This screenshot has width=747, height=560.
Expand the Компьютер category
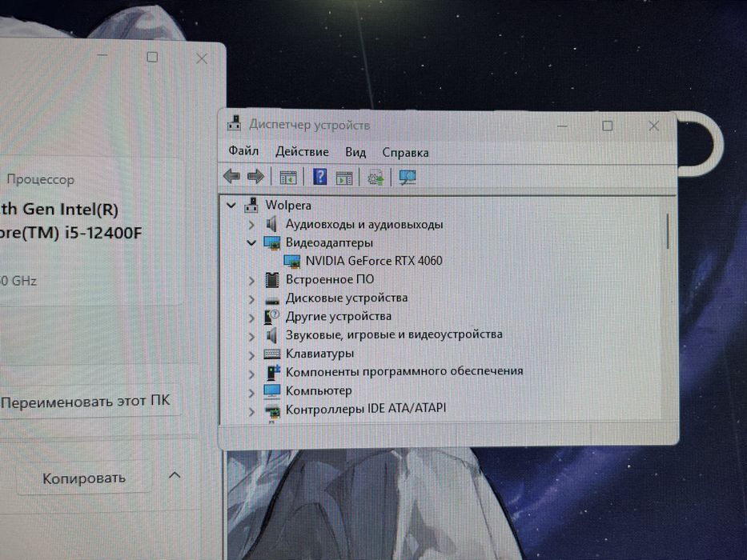click(251, 393)
